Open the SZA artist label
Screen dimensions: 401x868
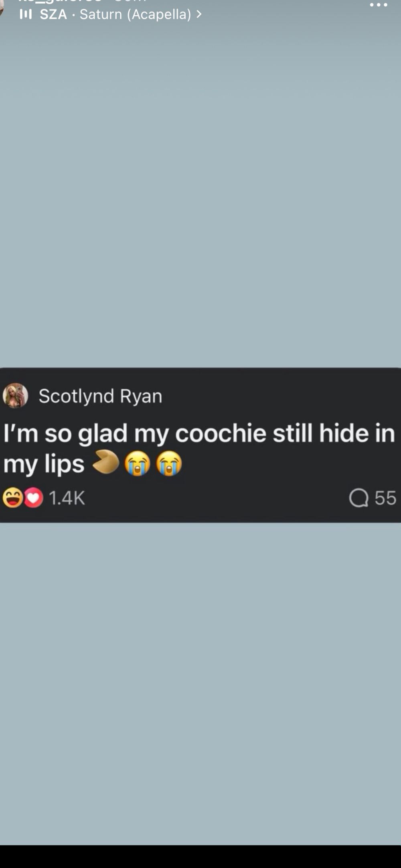pyautogui.click(x=53, y=14)
